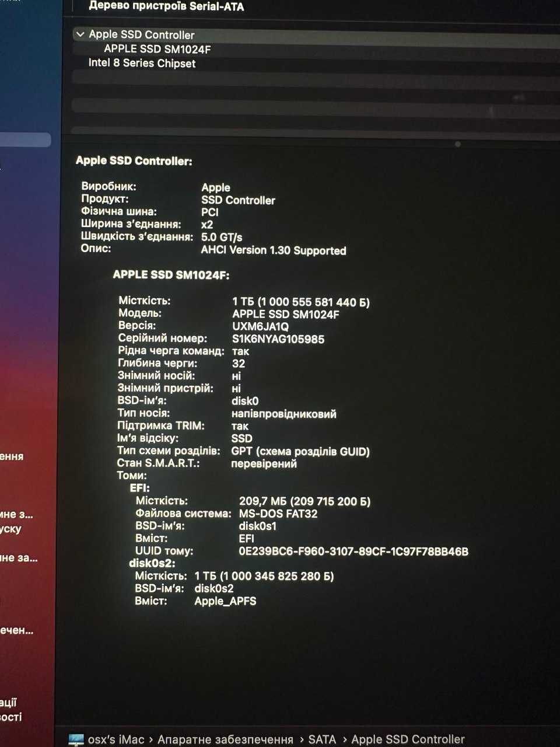Click the APPLE SSD SM1024F: section heading

tap(171, 275)
